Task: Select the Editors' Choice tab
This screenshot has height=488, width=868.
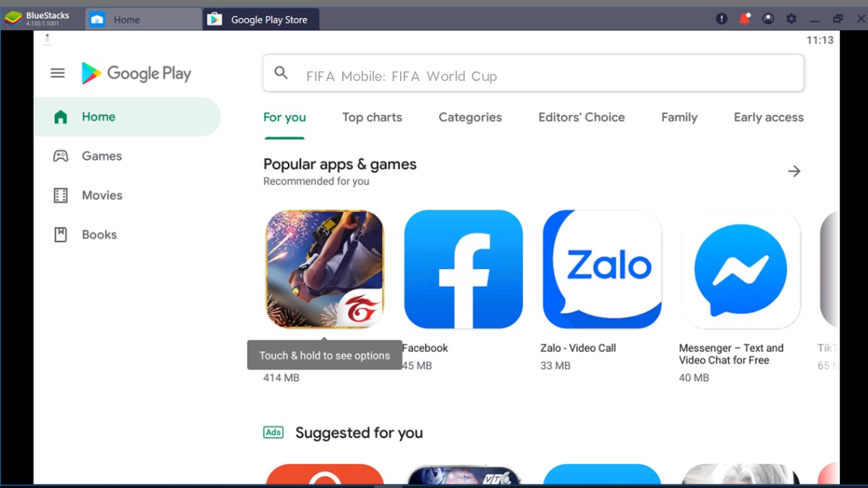Action: click(582, 117)
